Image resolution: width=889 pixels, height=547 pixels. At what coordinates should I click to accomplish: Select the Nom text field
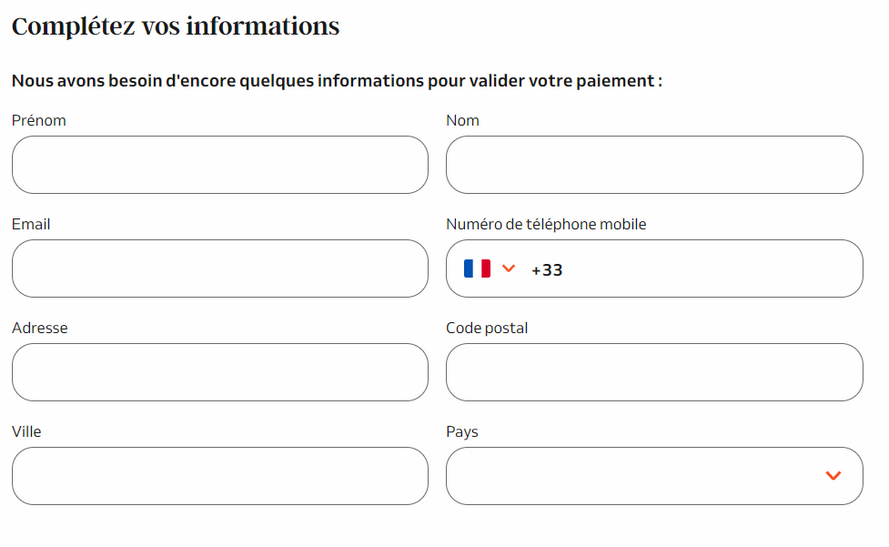pyautogui.click(x=654, y=164)
